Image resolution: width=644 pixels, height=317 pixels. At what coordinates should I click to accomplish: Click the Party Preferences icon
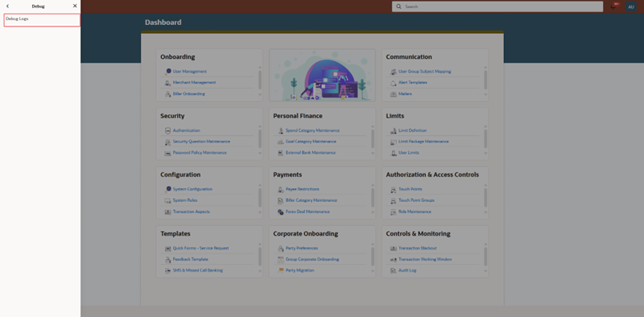coord(280,249)
